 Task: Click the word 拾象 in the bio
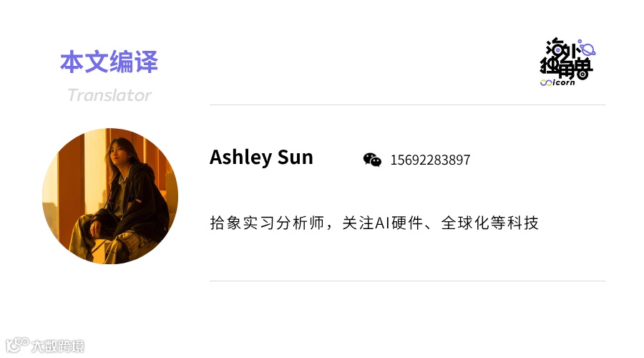pyautogui.click(x=225, y=223)
